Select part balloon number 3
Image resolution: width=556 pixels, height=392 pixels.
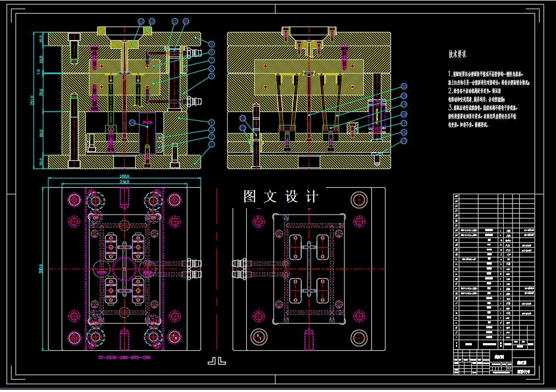click(x=212, y=130)
